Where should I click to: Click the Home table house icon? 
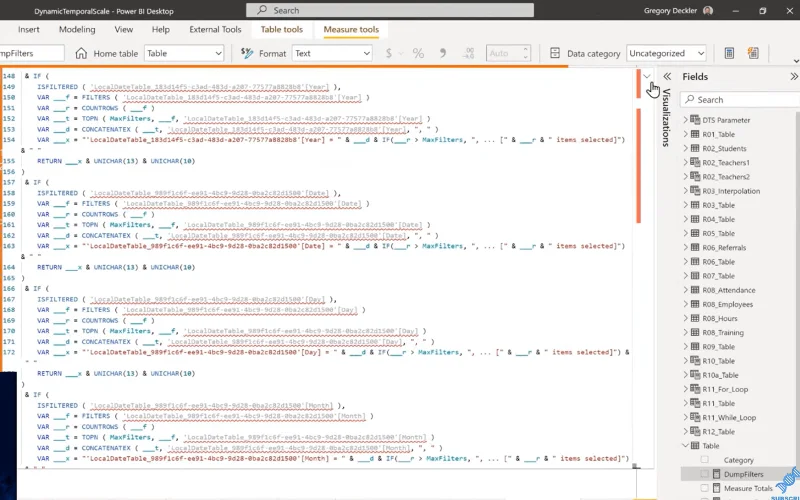pyautogui.click(x=81, y=53)
